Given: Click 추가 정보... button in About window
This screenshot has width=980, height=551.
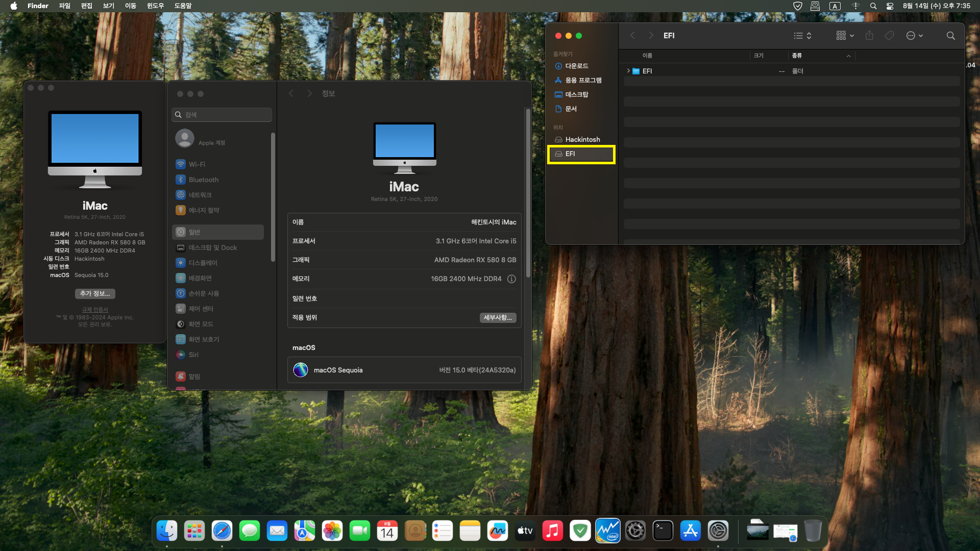Looking at the screenshot, I should tap(95, 293).
